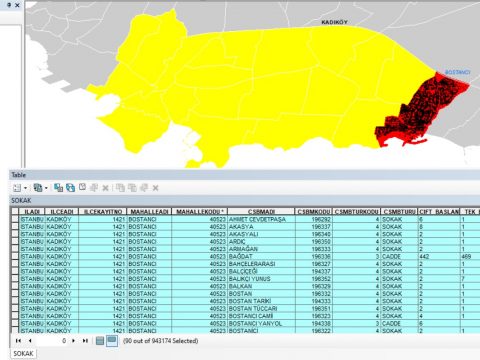Select the AHMET CEVDETPAŞA row selector box
This screenshot has width=480, height=360.
(15, 219)
